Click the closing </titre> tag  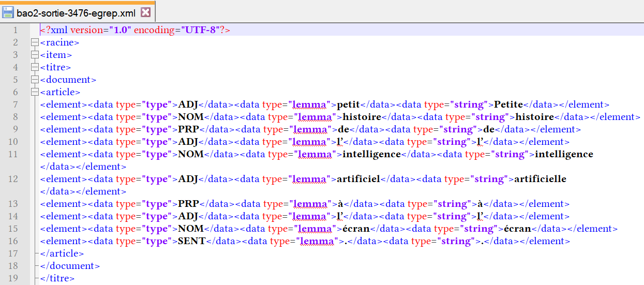coord(57,278)
